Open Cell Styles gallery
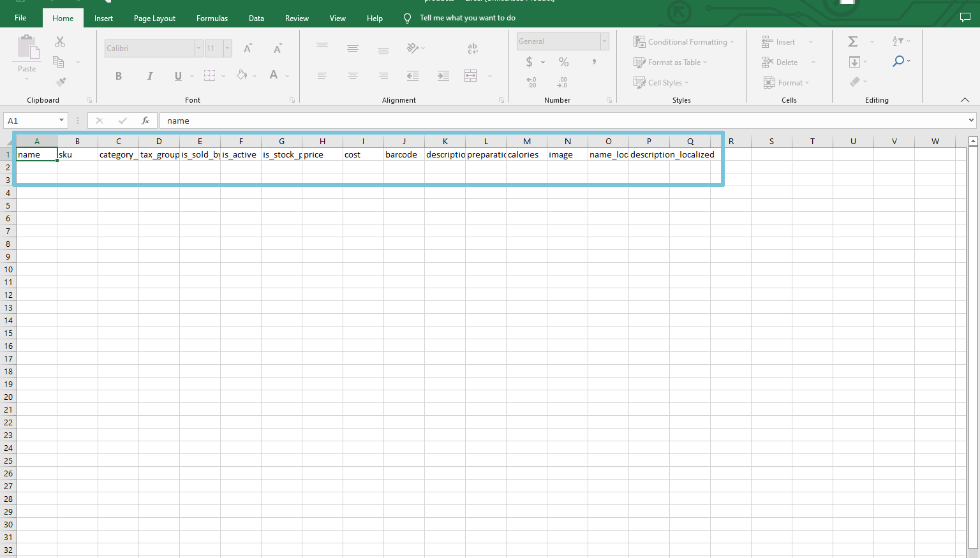Image resolution: width=980 pixels, height=558 pixels. click(x=661, y=83)
